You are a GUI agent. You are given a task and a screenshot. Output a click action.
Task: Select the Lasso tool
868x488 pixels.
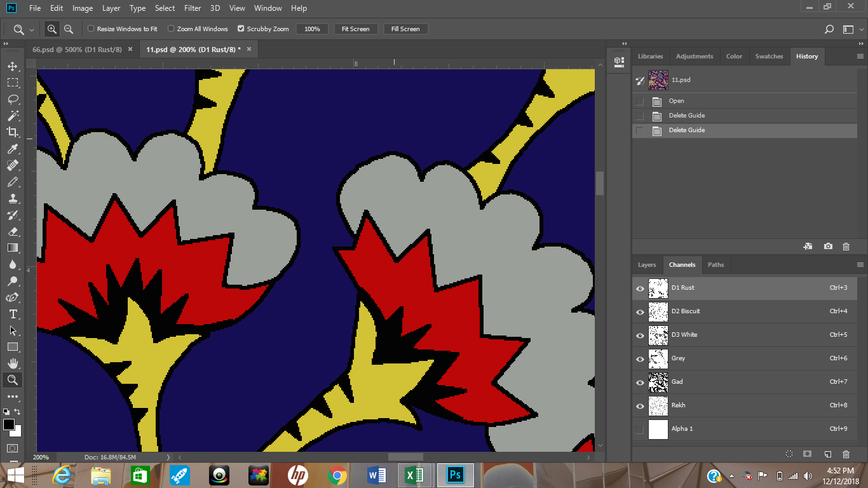point(12,99)
